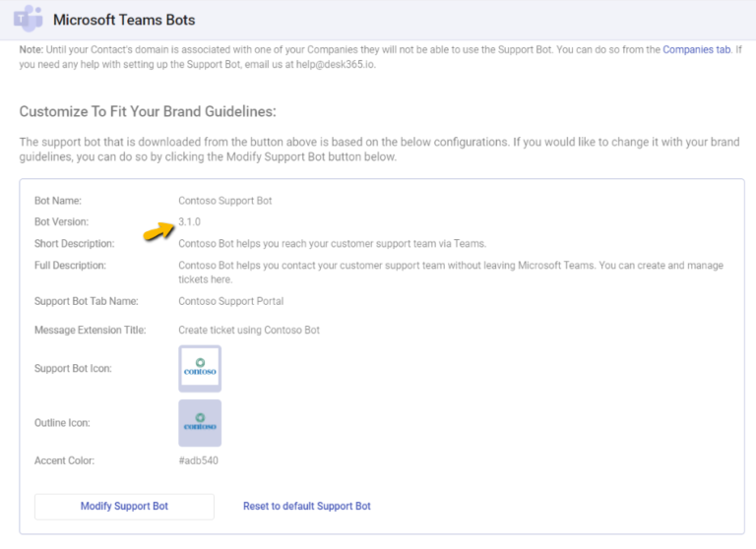The image size is (756, 549).
Task: Click Create ticket using Contoso Bot text
Action: coord(249,331)
